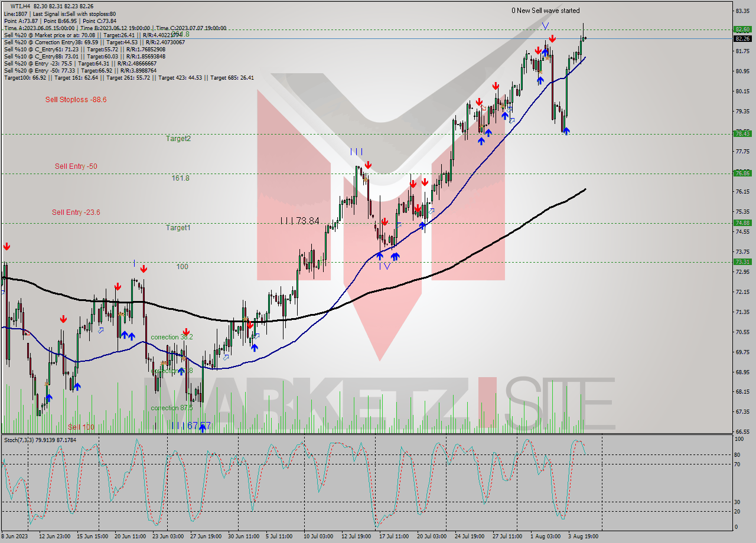This screenshot has height=543, width=756.
Task: Select the '3 Aug 19:00' time label
Action: tap(583, 537)
